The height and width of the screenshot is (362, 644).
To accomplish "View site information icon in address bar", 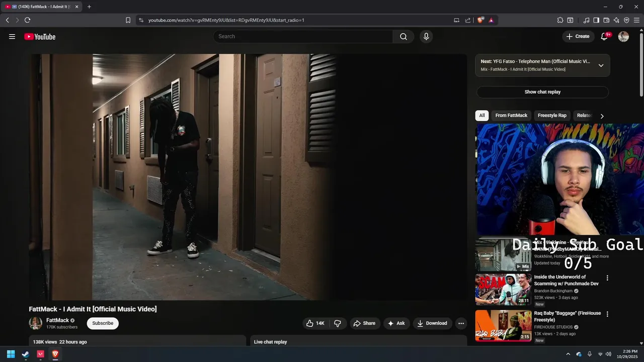I will tap(141, 20).
